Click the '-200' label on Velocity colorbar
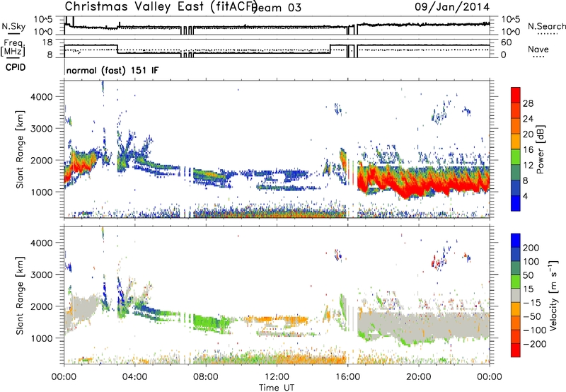Image resolution: width=566 pixels, height=392 pixels. (535, 344)
